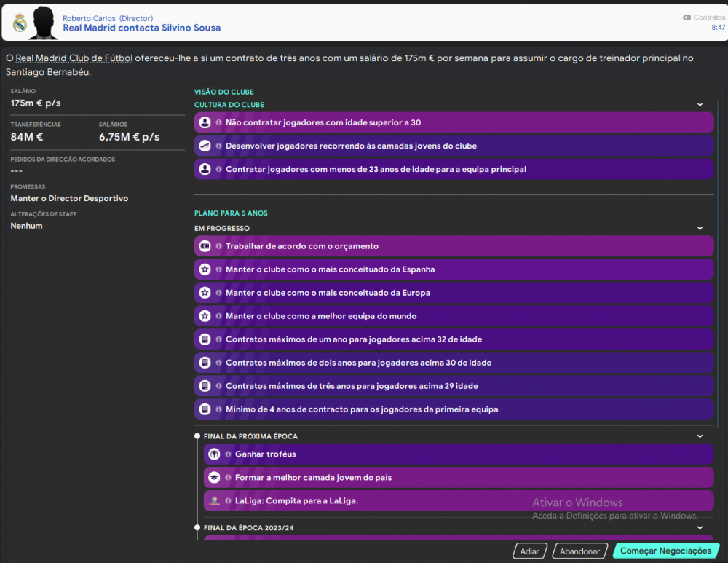Image resolution: width=728 pixels, height=563 pixels.
Task: Select 'Formar a melhor camada jovem do país' text
Action: pos(313,478)
